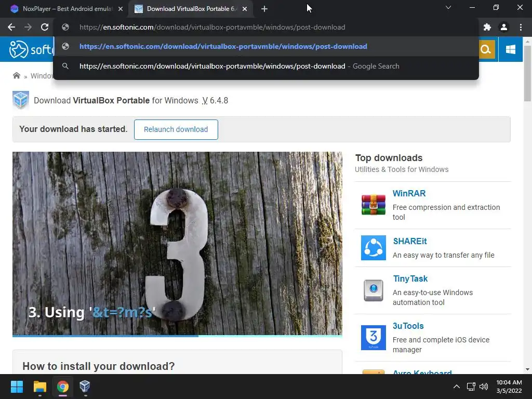This screenshot has width=532, height=399.
Task: Select the Download VirtualBox Portable tab
Action: point(190,9)
